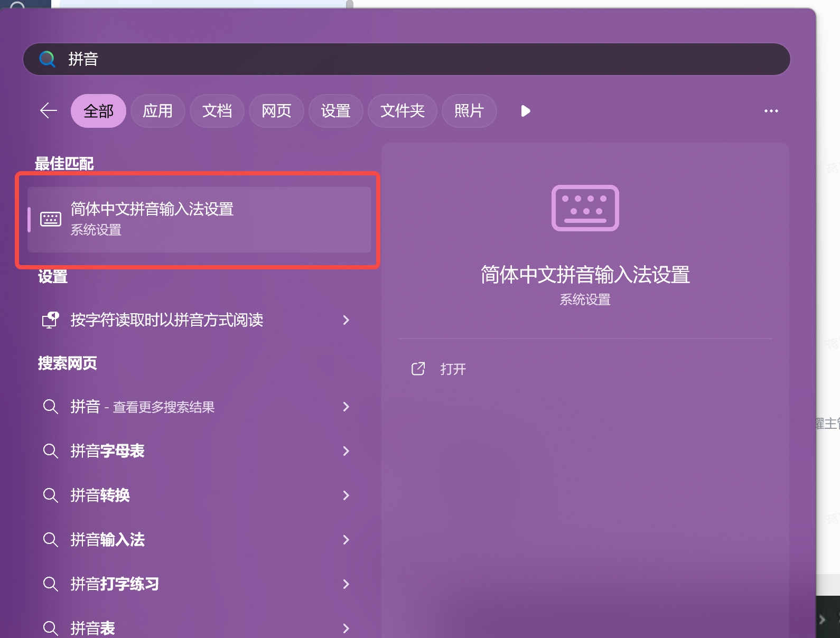840x638 pixels.
Task: Open the 文件夹 filter tab
Action: [402, 111]
